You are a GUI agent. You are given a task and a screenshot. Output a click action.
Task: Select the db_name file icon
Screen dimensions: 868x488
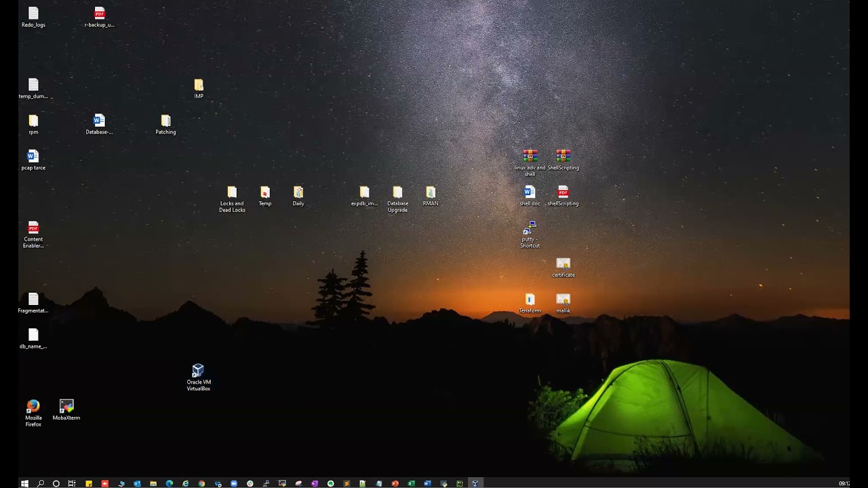(x=33, y=335)
